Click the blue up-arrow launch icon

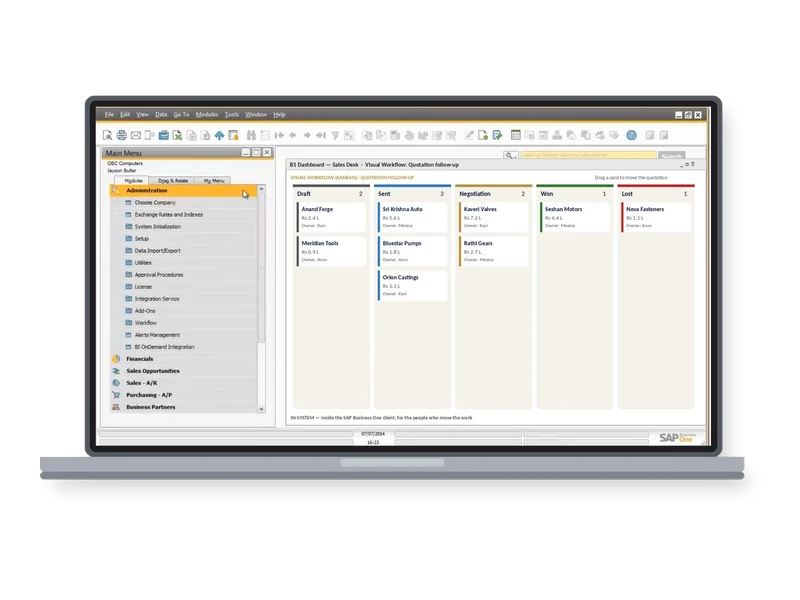[x=219, y=135]
